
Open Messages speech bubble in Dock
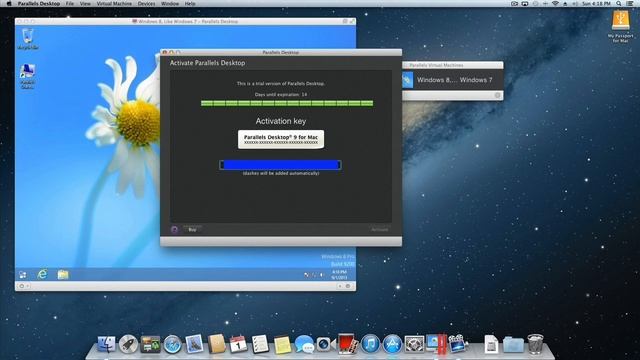pyautogui.click(x=304, y=344)
